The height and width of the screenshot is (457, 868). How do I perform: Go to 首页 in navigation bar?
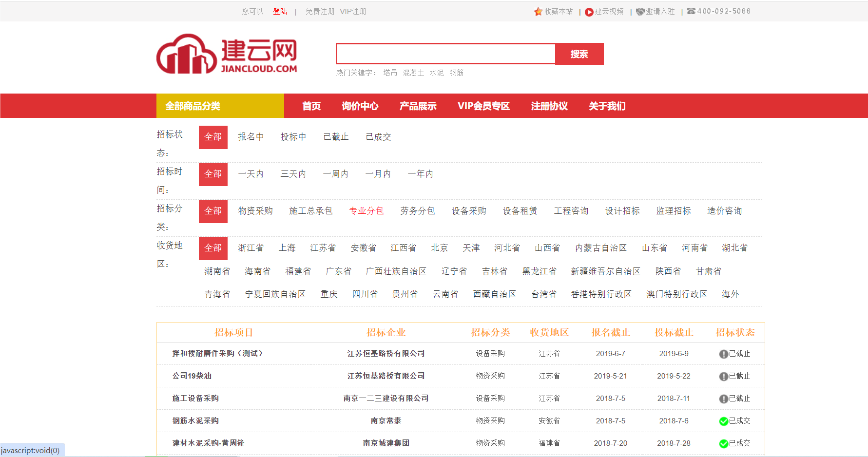[x=311, y=106]
